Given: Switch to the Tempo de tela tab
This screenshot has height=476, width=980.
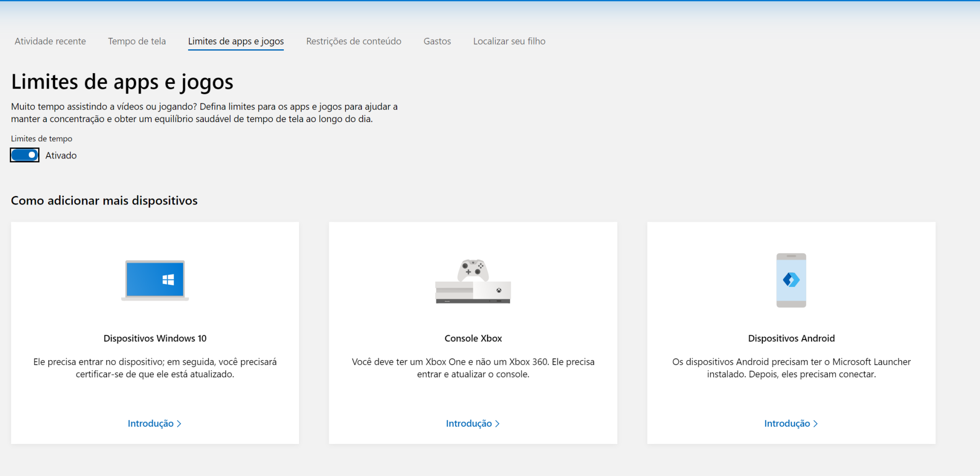Looking at the screenshot, I should (x=137, y=41).
